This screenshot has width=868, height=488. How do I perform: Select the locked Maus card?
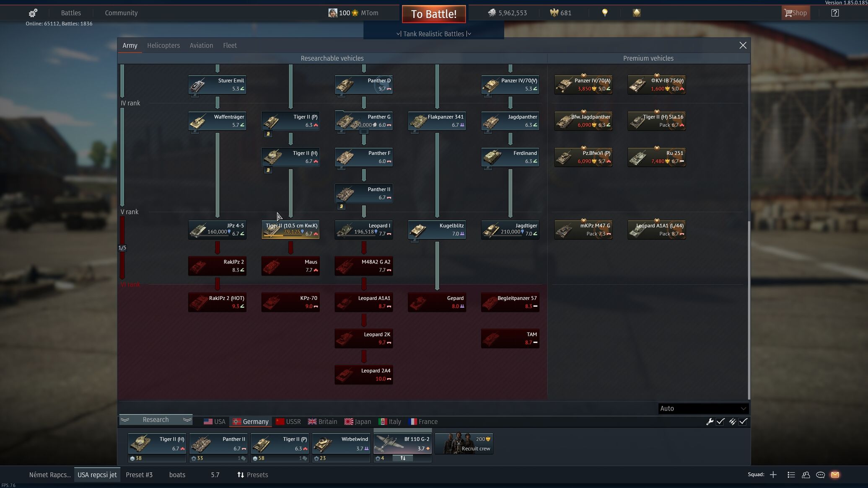point(290,266)
